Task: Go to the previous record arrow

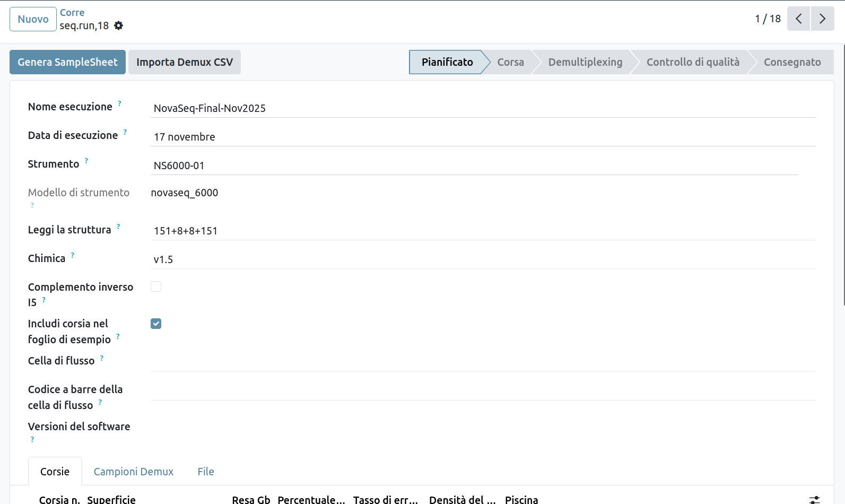Action: point(798,19)
